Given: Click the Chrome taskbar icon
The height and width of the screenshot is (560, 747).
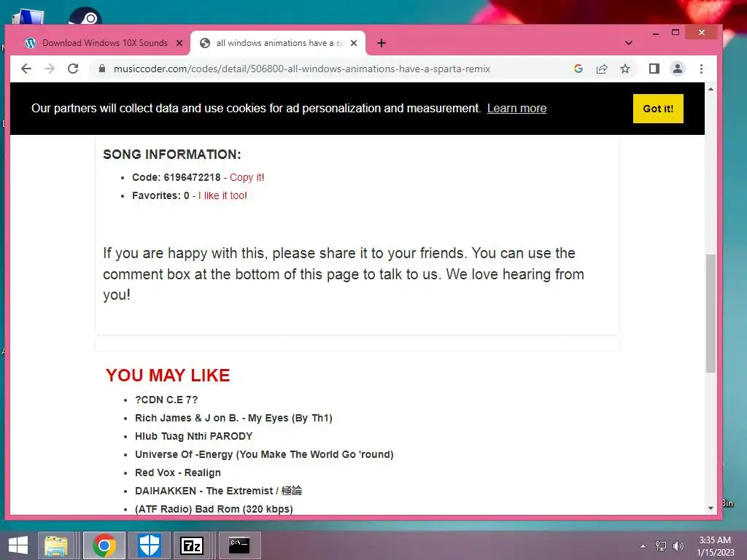Looking at the screenshot, I should pos(104,545).
